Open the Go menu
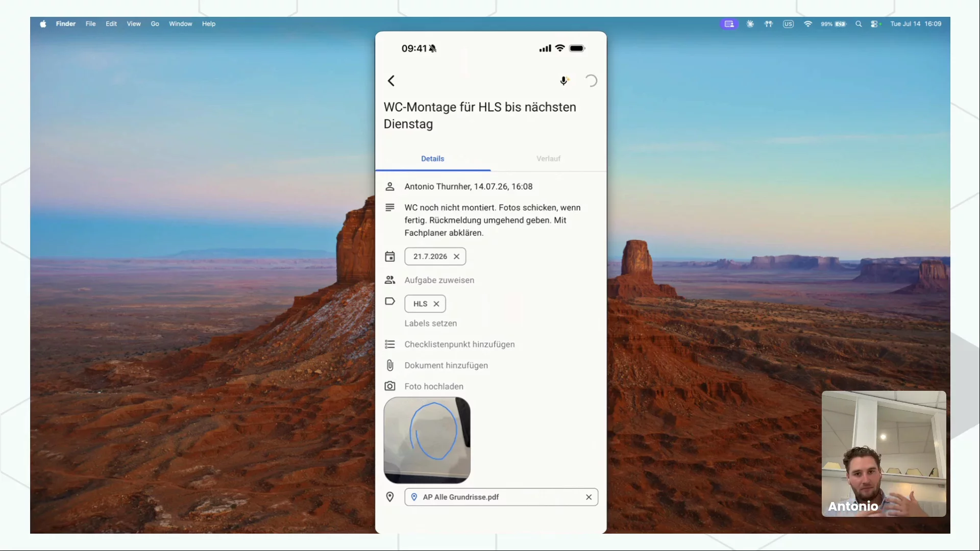980x551 pixels. point(155,24)
